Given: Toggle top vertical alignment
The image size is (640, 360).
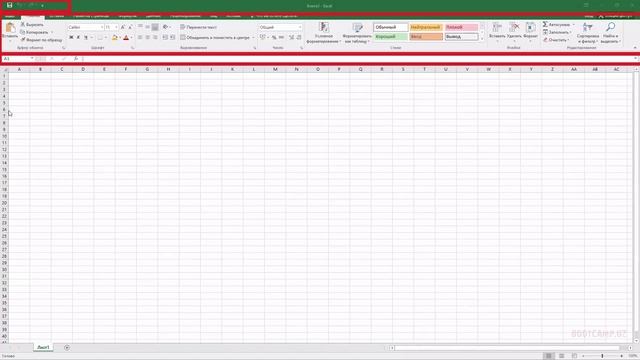Looking at the screenshot, I should [140, 27].
